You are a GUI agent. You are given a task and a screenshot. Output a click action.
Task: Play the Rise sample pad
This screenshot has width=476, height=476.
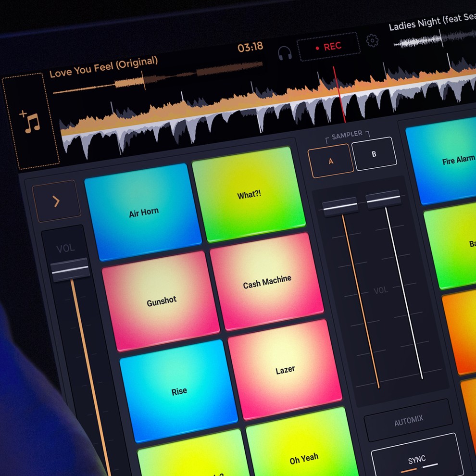pos(179,391)
